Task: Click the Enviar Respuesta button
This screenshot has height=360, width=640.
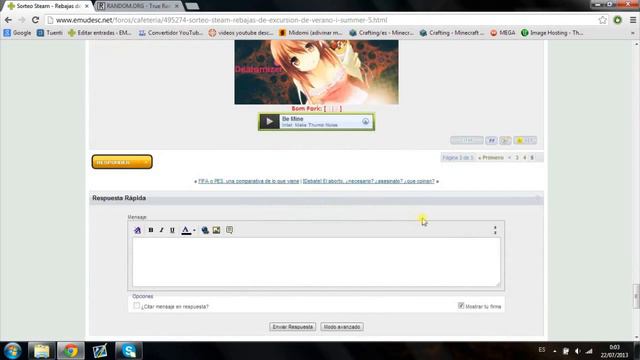Action: click(293, 327)
